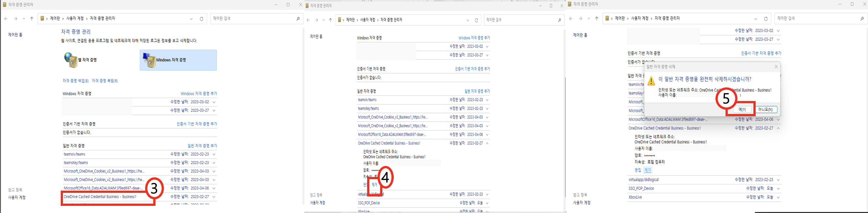Click 인증서 기반 자격 증명 추가 in the left window
The width and height of the screenshot is (868, 213).
197,124
